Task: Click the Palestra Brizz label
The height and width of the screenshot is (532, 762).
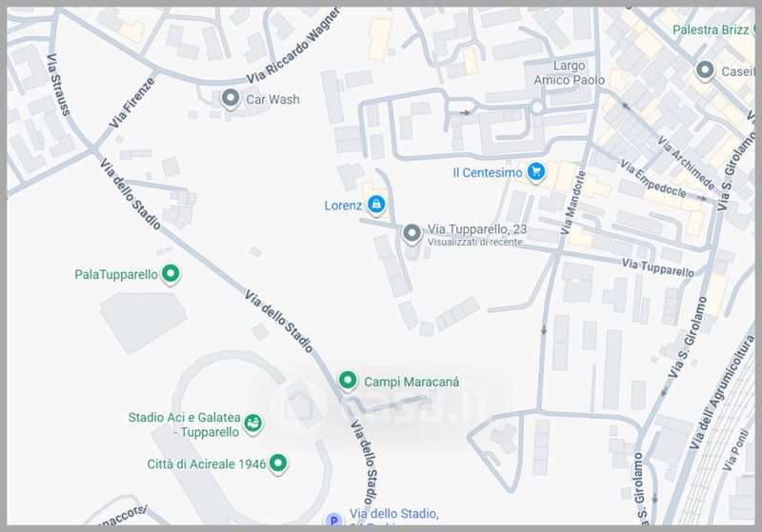Action: coord(711,30)
